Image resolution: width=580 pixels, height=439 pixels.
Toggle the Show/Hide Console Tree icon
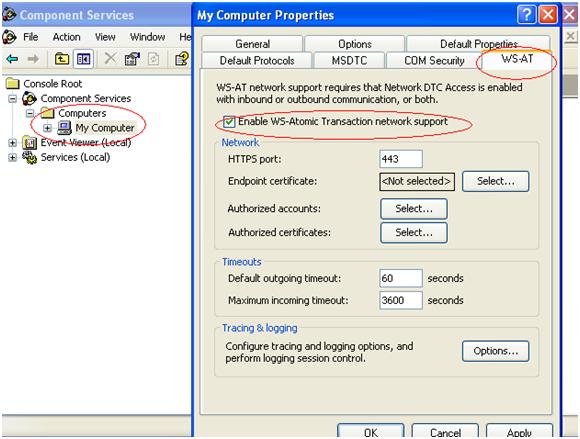pos(83,59)
